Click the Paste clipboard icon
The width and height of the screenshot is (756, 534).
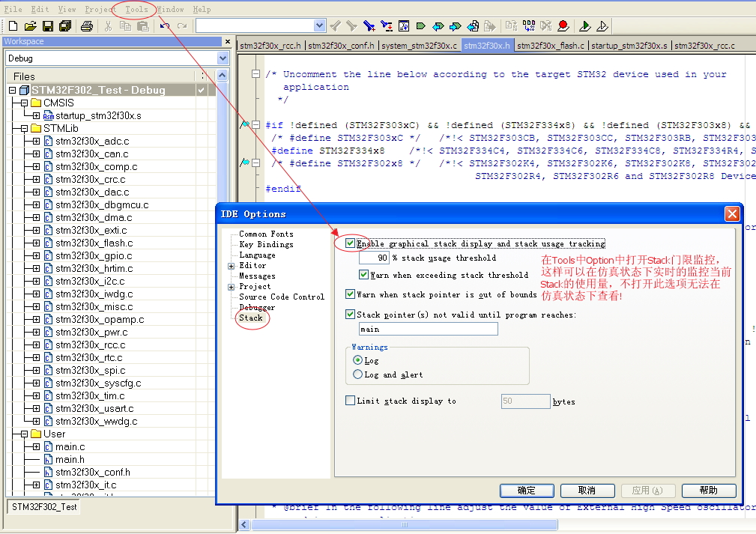[x=143, y=26]
